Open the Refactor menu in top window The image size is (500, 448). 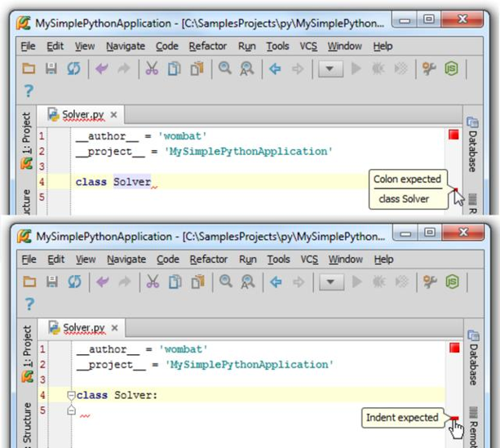208,47
